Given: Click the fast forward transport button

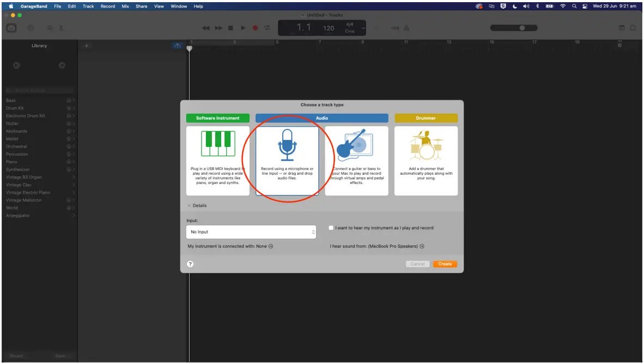Looking at the screenshot, I should pos(218,28).
